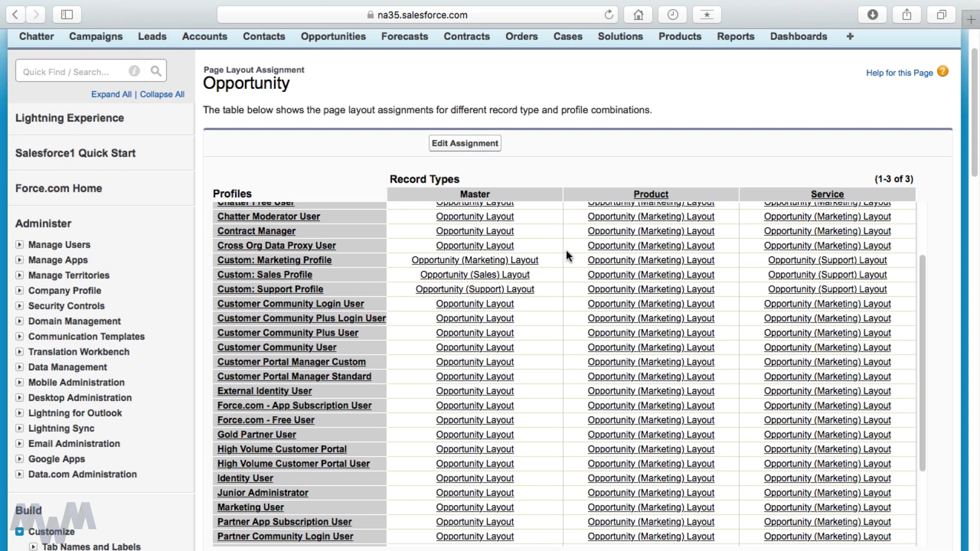This screenshot has height=551, width=980.
Task: Collapse the Customize section
Action: tap(19, 532)
